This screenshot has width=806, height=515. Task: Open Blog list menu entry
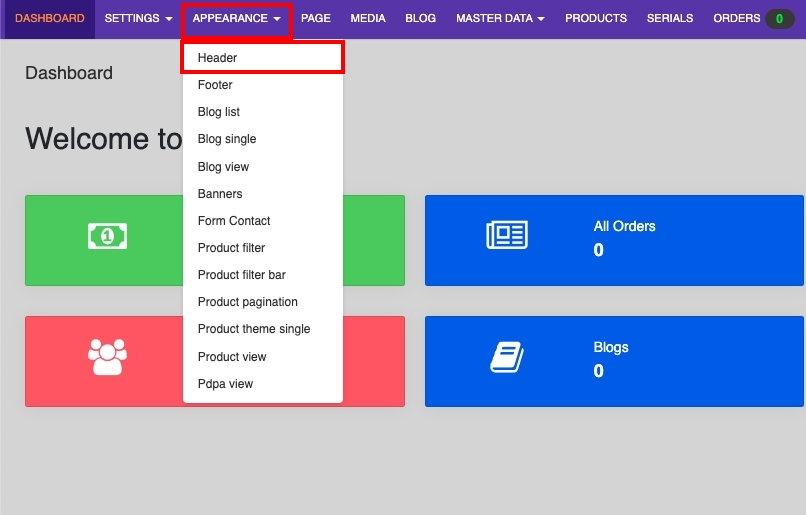point(219,112)
